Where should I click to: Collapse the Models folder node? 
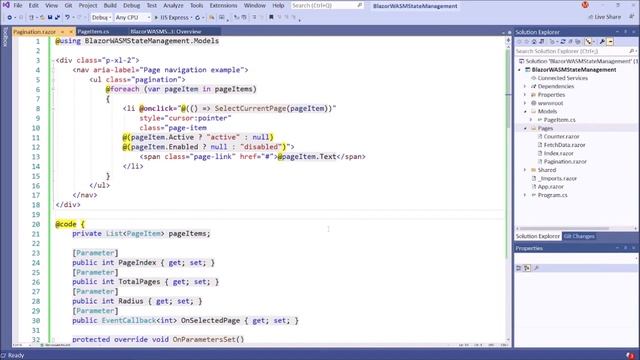[x=525, y=111]
